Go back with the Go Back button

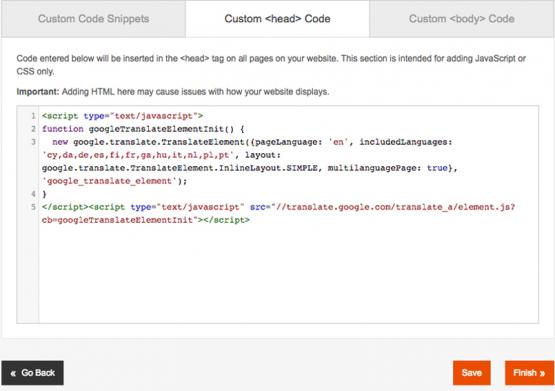33,373
